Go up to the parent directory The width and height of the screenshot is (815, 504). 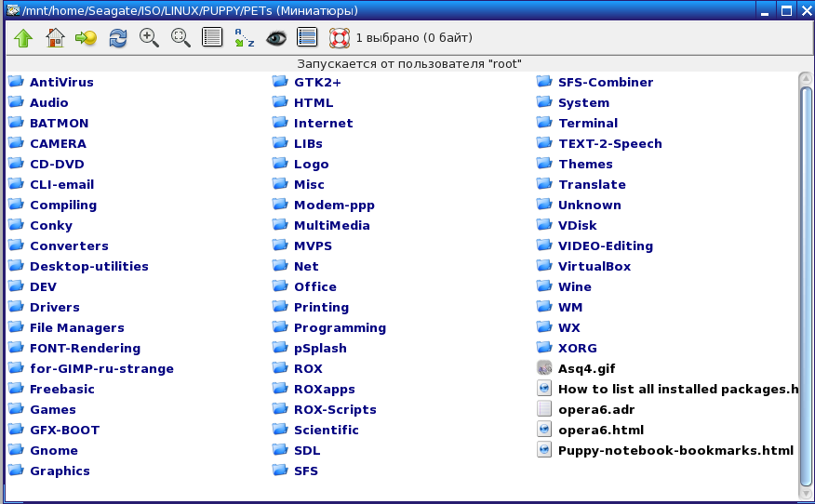click(x=23, y=38)
